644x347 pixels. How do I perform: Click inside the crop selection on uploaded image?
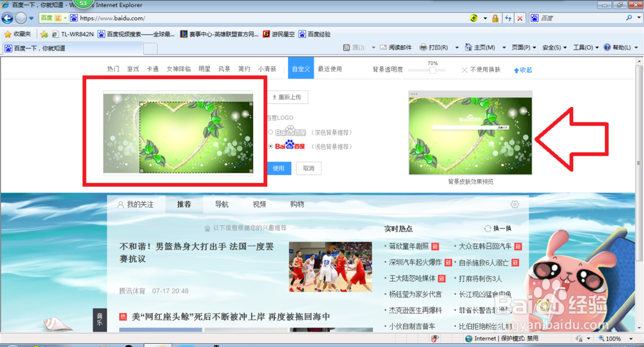[196, 137]
